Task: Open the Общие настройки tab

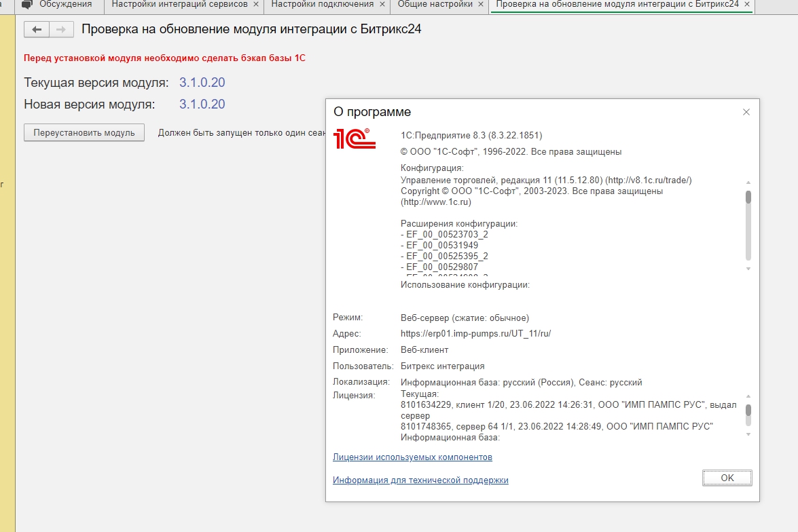Action: [x=435, y=5]
